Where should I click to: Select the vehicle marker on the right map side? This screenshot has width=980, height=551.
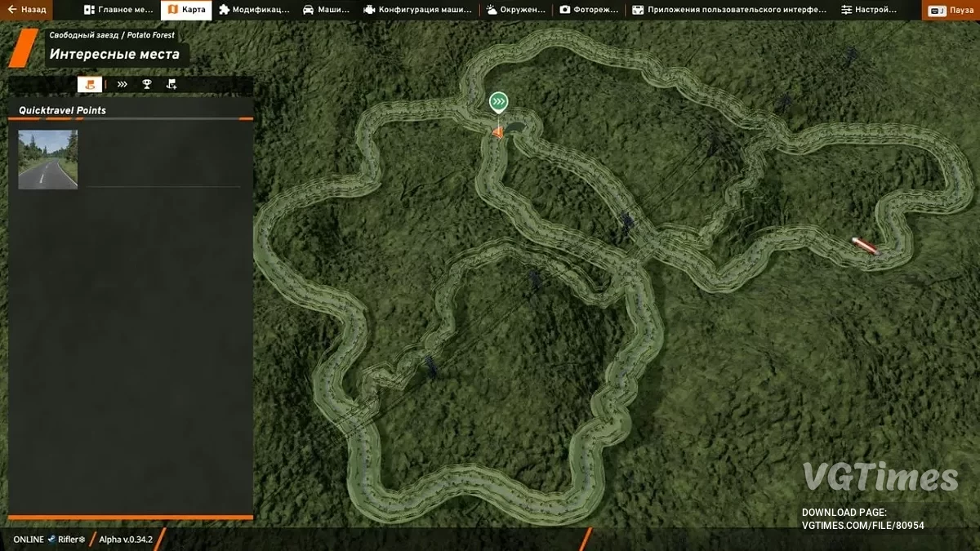864,246
